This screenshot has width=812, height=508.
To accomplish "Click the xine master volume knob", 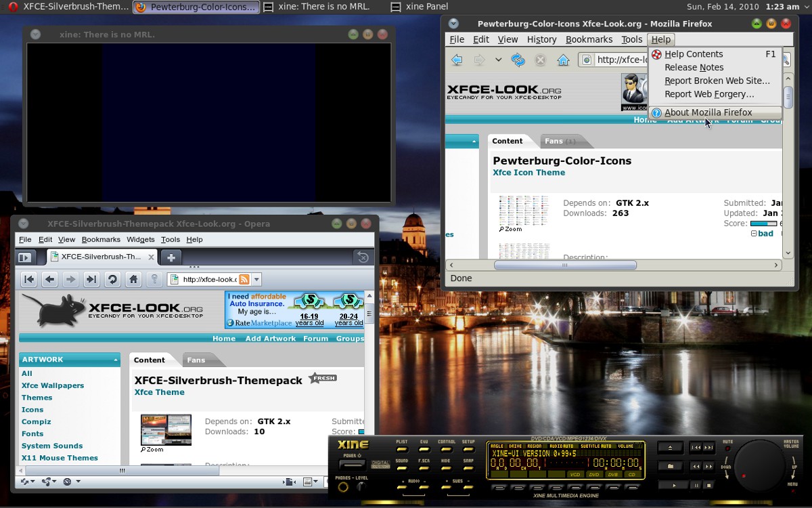I will [x=760, y=465].
